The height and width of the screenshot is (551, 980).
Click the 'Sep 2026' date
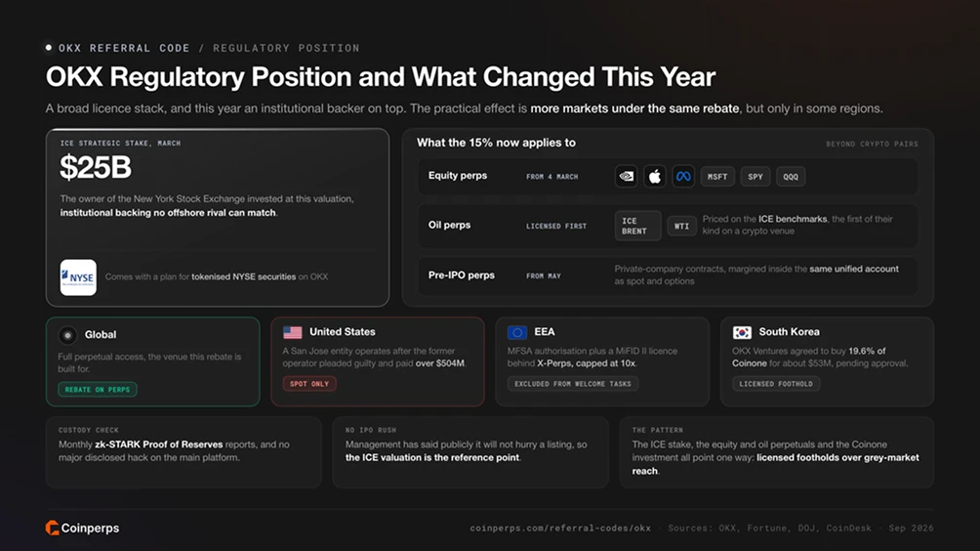pyautogui.click(x=912, y=528)
